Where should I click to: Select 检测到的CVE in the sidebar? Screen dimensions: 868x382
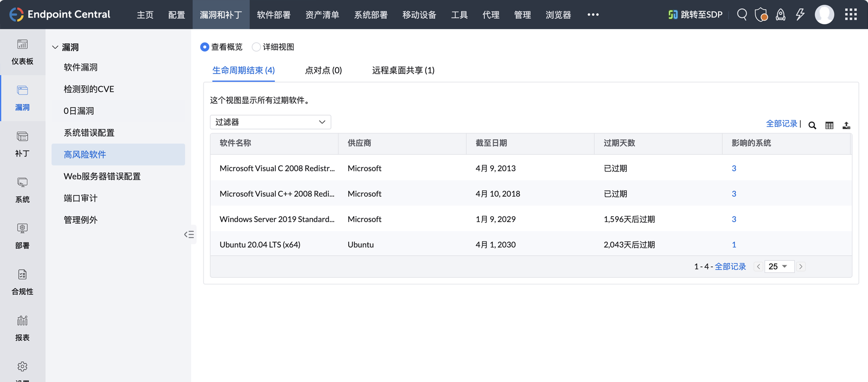pyautogui.click(x=89, y=89)
